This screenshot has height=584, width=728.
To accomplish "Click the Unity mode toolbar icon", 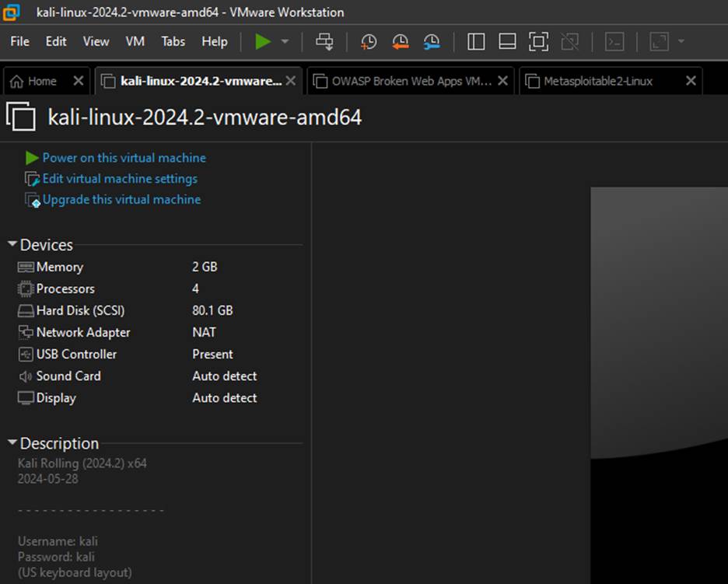I will 569,42.
